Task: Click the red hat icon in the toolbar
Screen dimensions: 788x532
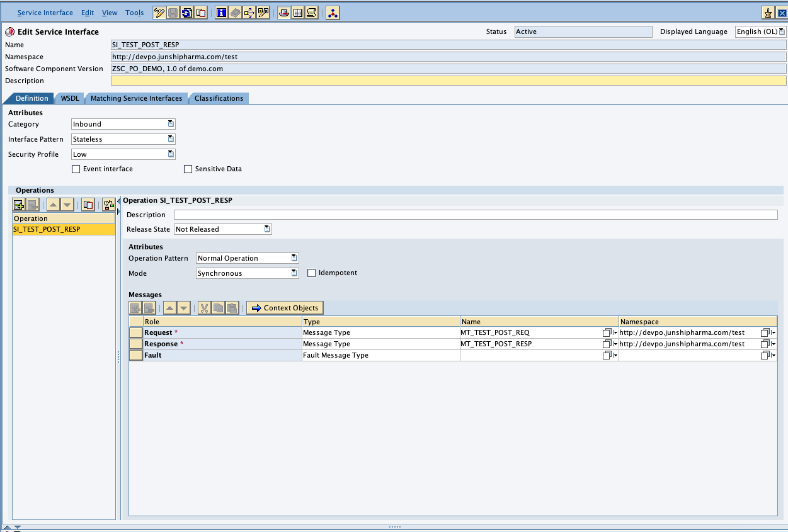Action: click(284, 13)
